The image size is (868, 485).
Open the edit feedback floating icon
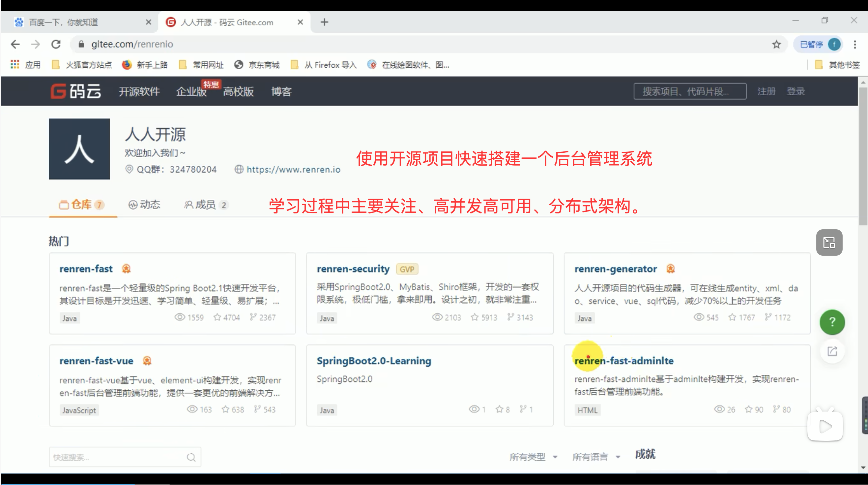[x=832, y=351]
